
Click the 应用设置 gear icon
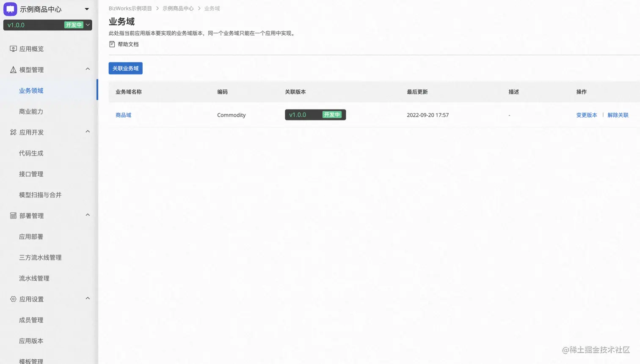tap(13, 299)
